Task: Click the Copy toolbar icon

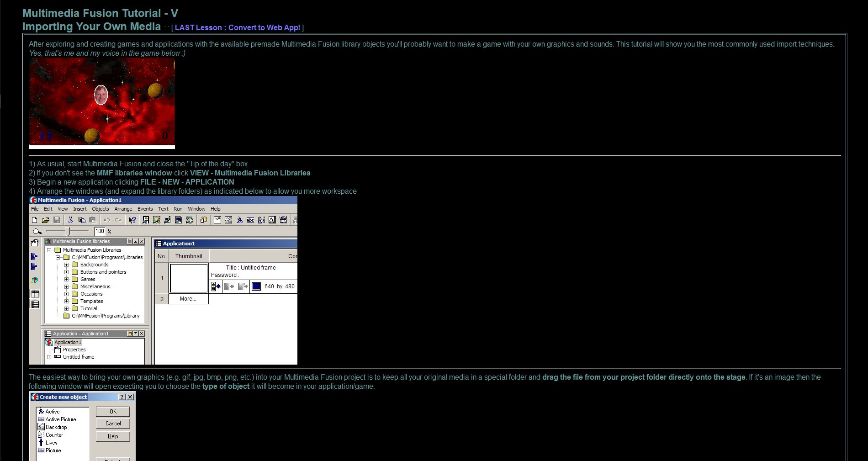Action: pyautogui.click(x=82, y=220)
